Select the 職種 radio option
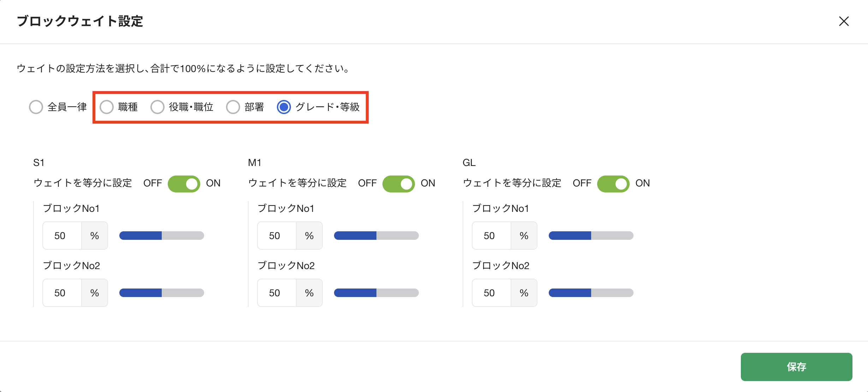 coord(107,107)
